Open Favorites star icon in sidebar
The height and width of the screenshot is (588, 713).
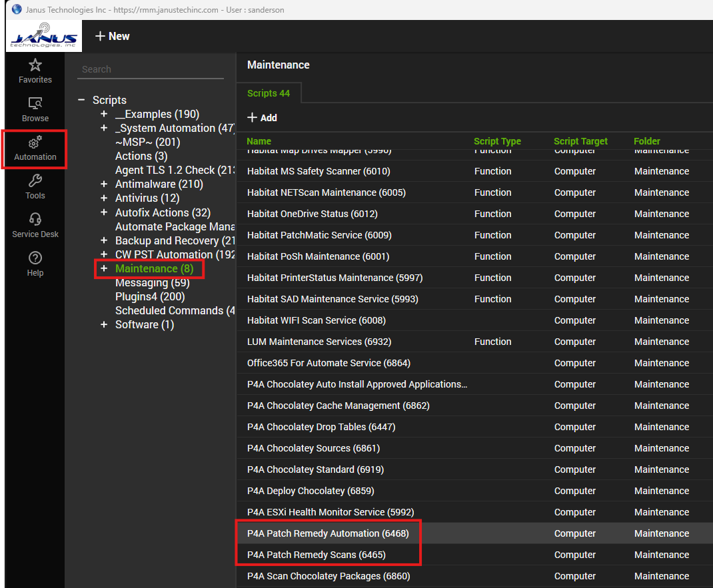[x=35, y=65]
